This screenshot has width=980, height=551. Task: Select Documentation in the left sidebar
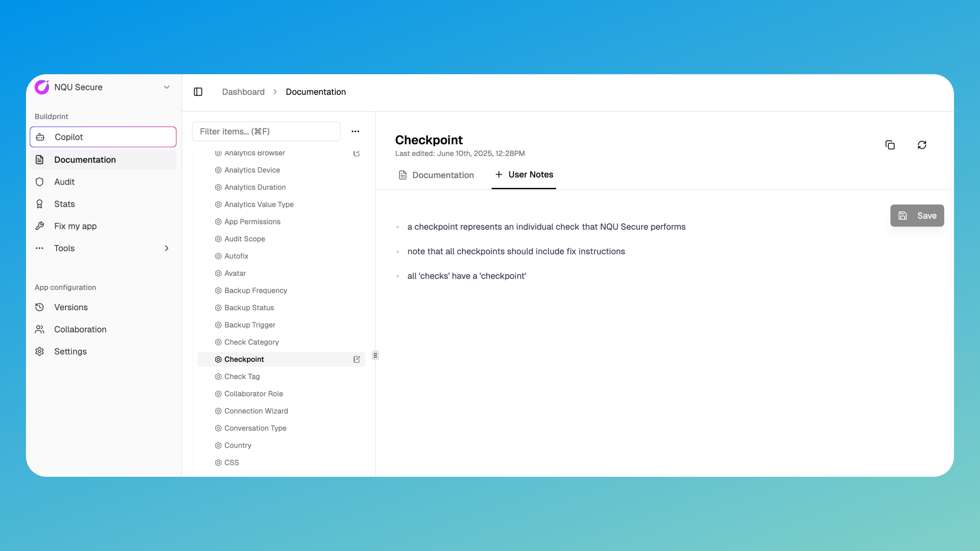click(103, 160)
